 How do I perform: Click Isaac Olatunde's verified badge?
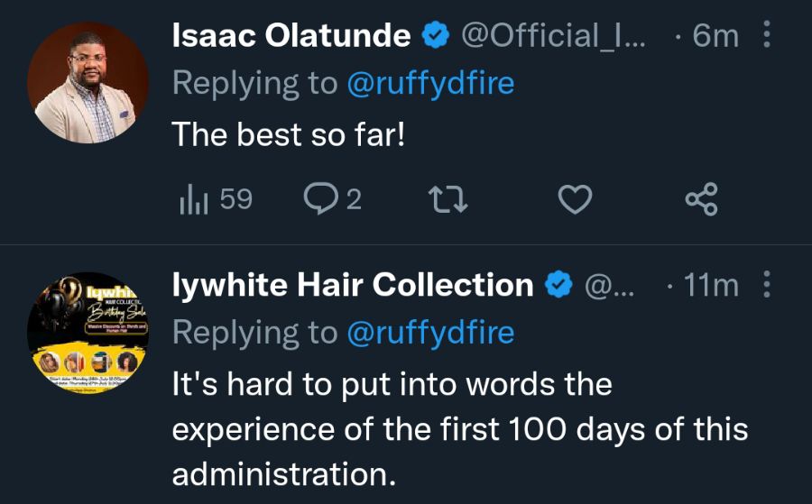(436, 35)
